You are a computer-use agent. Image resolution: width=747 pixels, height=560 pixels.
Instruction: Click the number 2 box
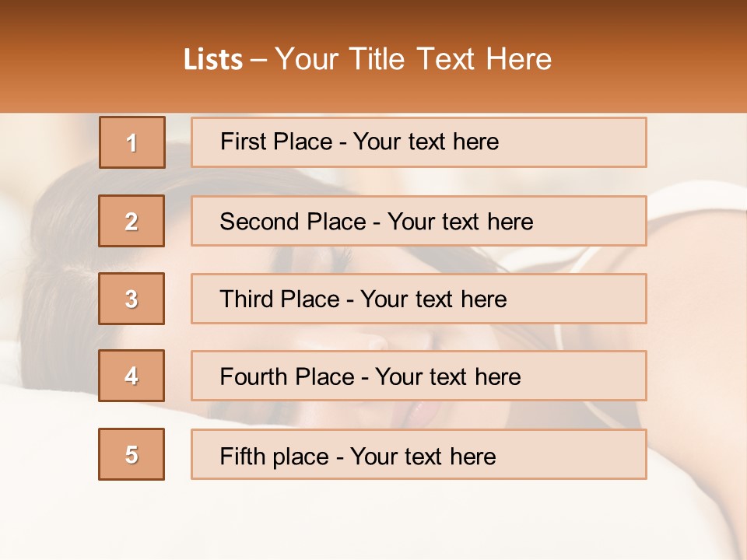pos(132,221)
